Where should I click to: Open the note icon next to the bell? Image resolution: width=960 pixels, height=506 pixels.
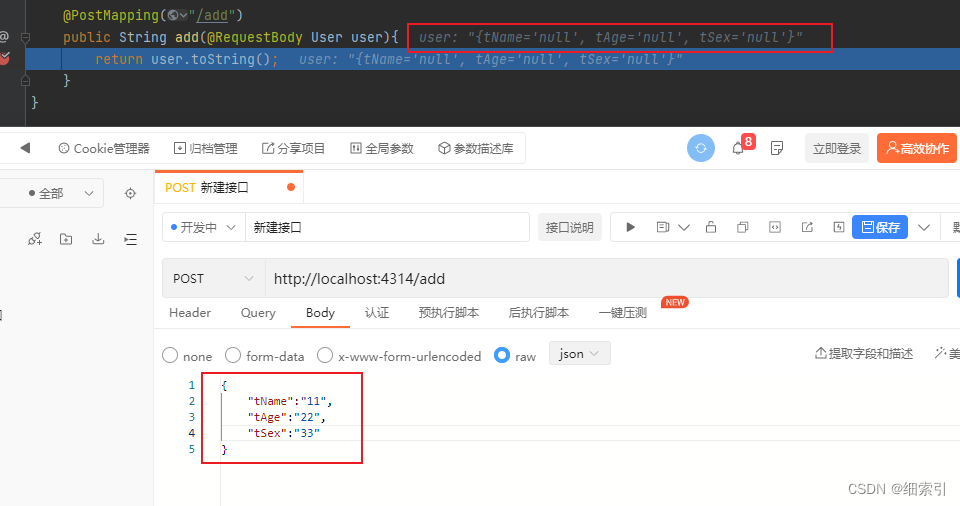777,148
